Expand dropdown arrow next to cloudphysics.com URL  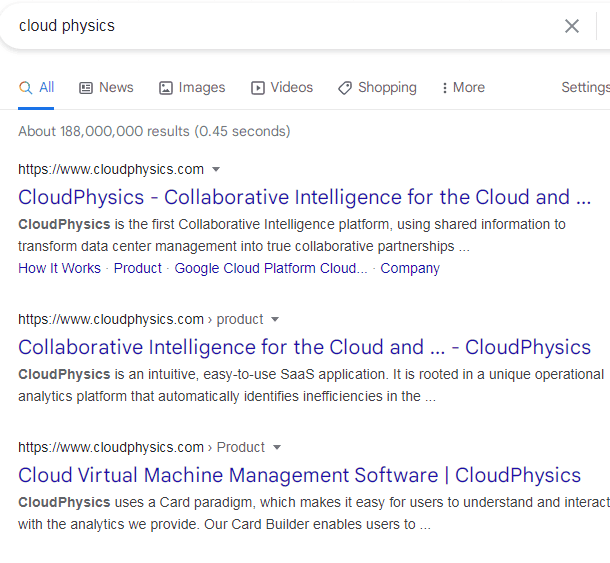tap(216, 170)
